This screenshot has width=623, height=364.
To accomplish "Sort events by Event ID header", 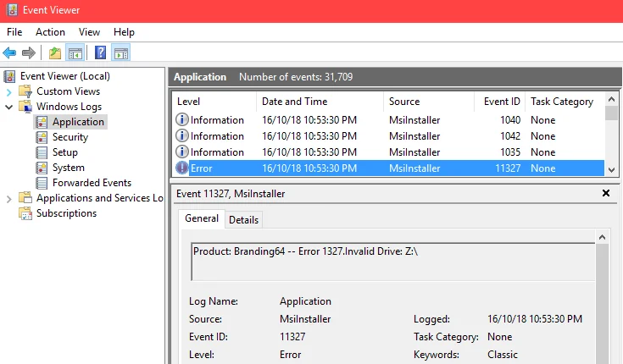I will pyautogui.click(x=500, y=102).
